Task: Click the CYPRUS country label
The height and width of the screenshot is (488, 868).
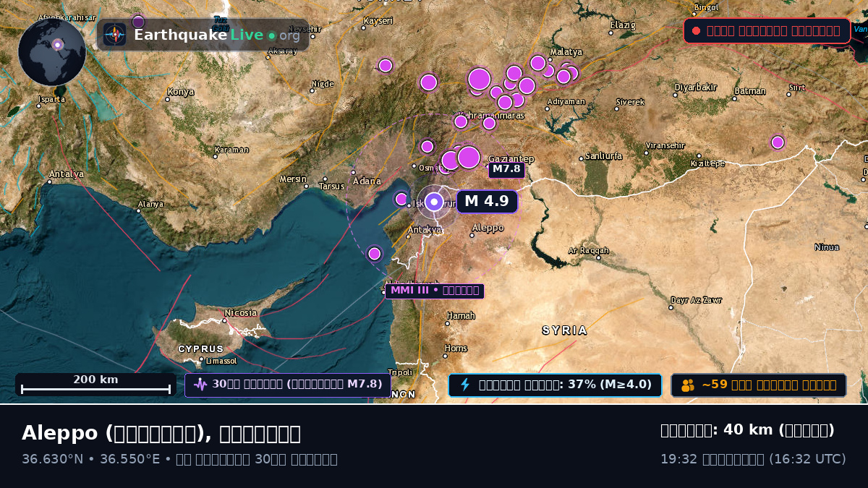Action: coord(201,349)
